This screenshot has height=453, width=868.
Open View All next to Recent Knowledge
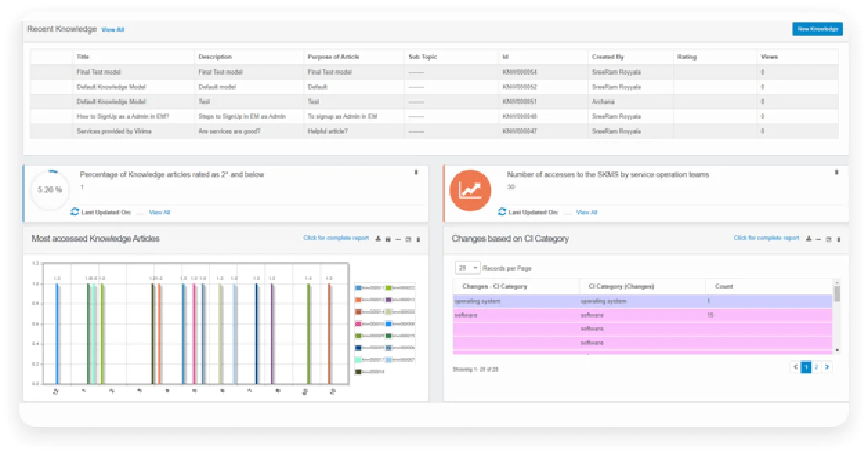(113, 30)
